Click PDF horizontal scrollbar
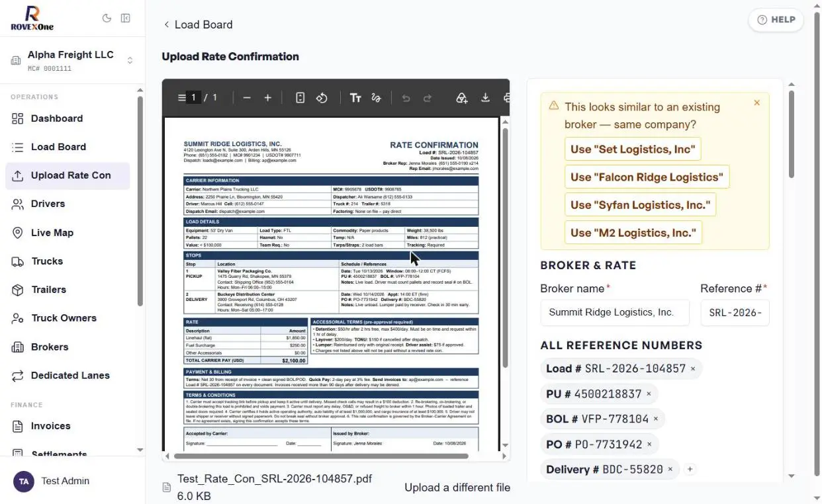The image size is (822, 504). click(320, 456)
